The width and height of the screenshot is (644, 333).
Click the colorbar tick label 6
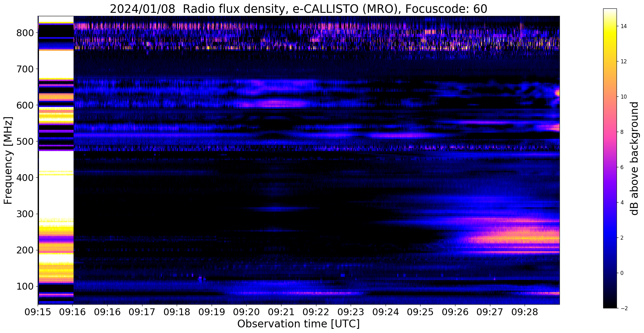622,167
